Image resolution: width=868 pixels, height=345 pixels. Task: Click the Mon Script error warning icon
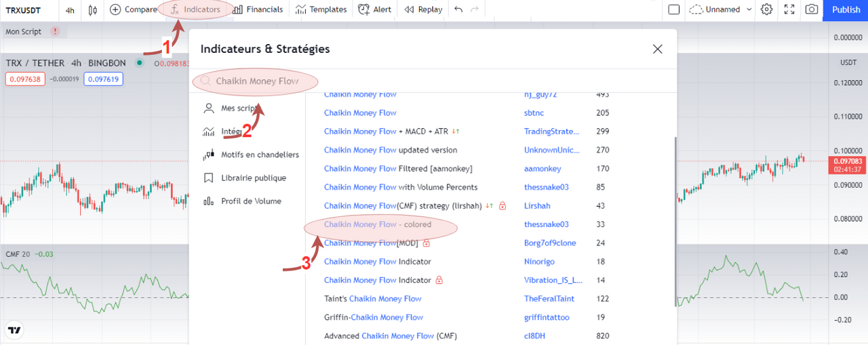pos(55,31)
